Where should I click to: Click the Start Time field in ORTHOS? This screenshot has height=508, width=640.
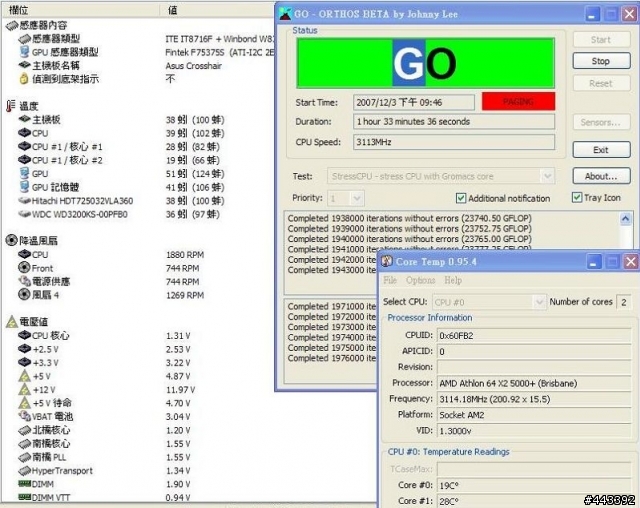(x=413, y=102)
